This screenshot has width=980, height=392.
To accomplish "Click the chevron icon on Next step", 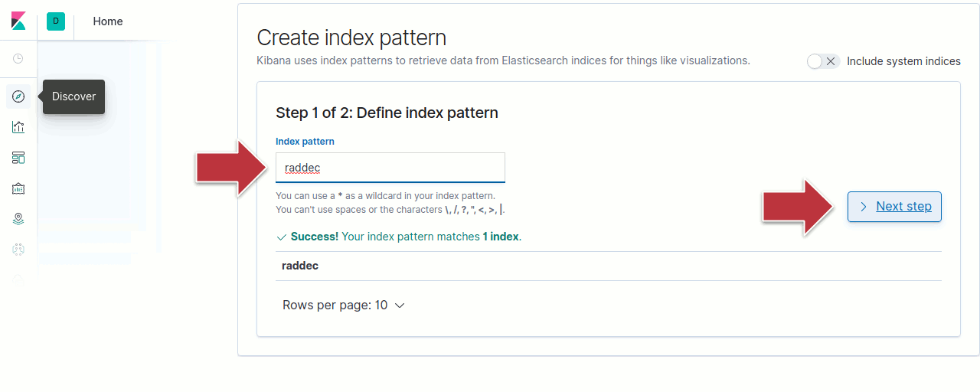I will point(863,207).
